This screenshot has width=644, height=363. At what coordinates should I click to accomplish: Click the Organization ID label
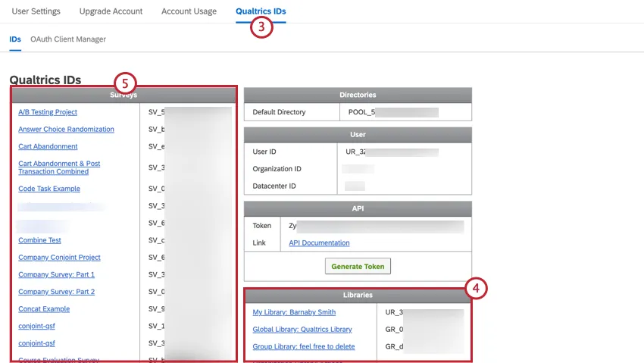click(277, 169)
